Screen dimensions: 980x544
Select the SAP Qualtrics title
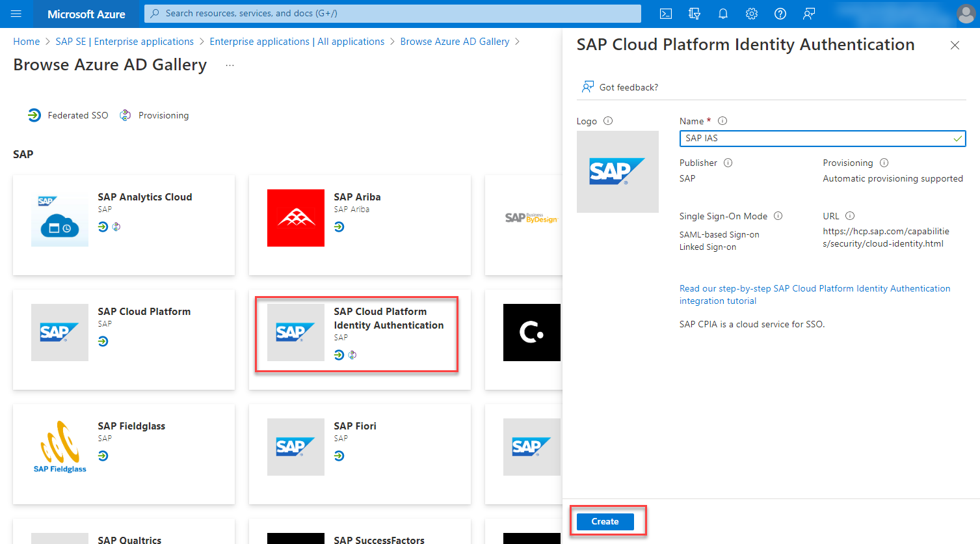coord(129,540)
